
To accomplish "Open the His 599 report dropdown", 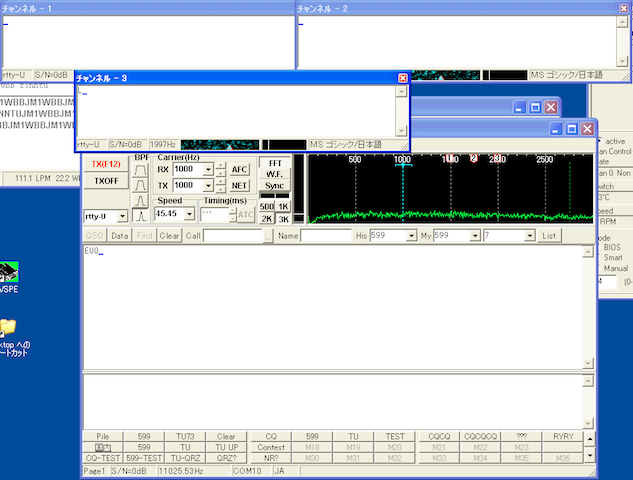I will (411, 235).
